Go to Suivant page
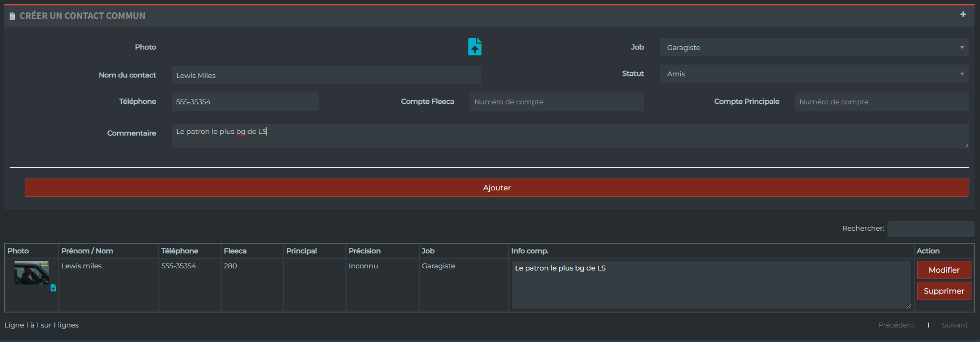Image resolution: width=980 pixels, height=342 pixels. [955, 325]
